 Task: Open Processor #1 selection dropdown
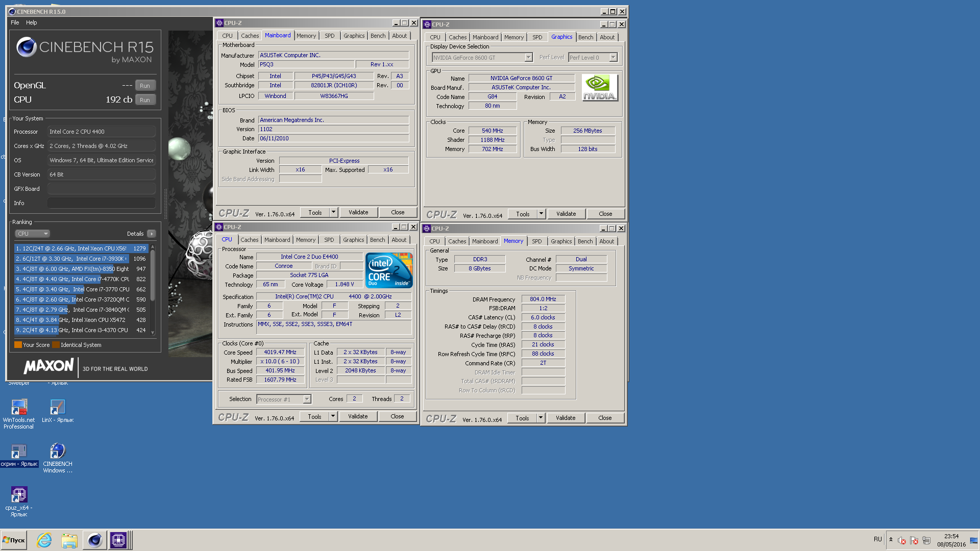click(284, 399)
